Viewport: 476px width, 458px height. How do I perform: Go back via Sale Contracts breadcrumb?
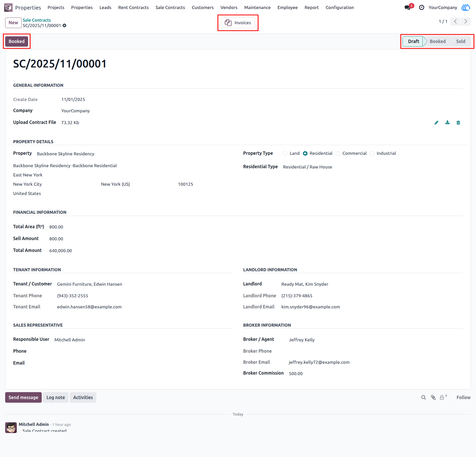pos(37,20)
